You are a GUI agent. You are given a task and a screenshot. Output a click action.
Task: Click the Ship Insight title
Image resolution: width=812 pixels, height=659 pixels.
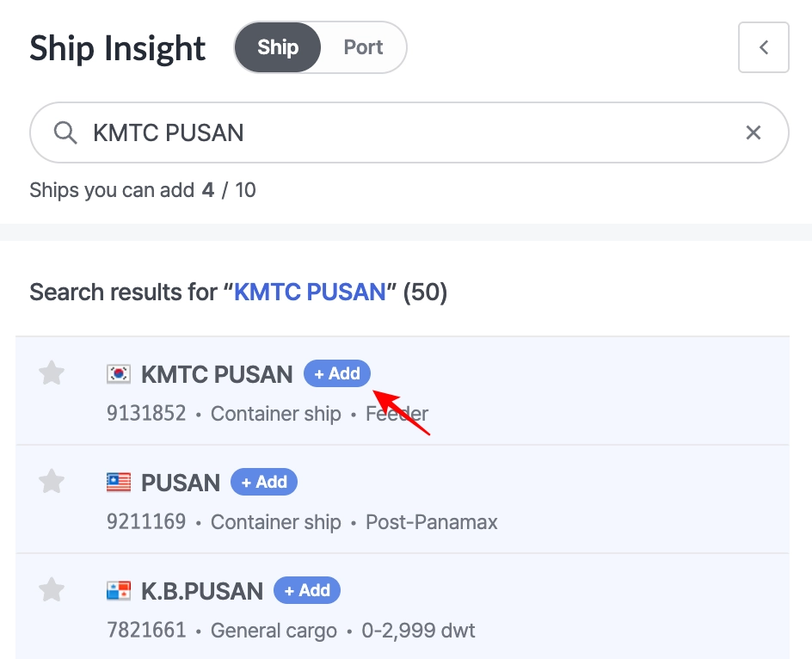tap(118, 48)
